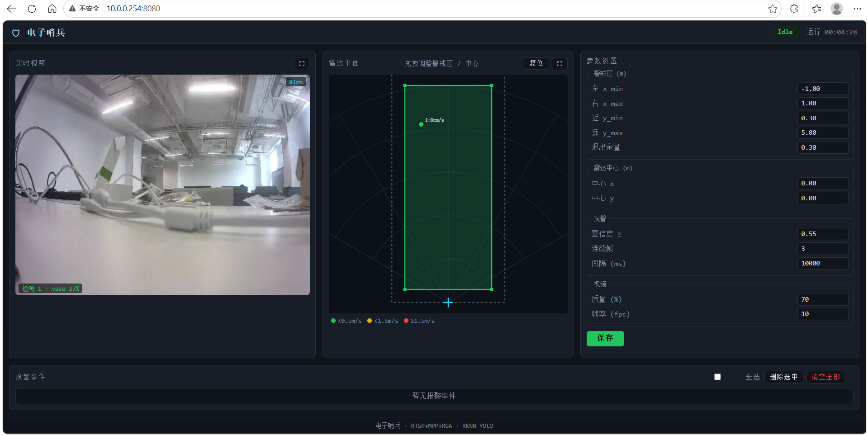Click the top-right guard zone corner handle
Viewport: 868px width, 435px height.
coord(492,85)
